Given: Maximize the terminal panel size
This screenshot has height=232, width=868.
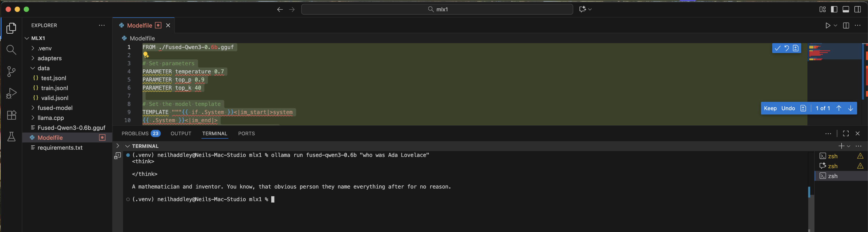Looking at the screenshot, I should (x=846, y=134).
